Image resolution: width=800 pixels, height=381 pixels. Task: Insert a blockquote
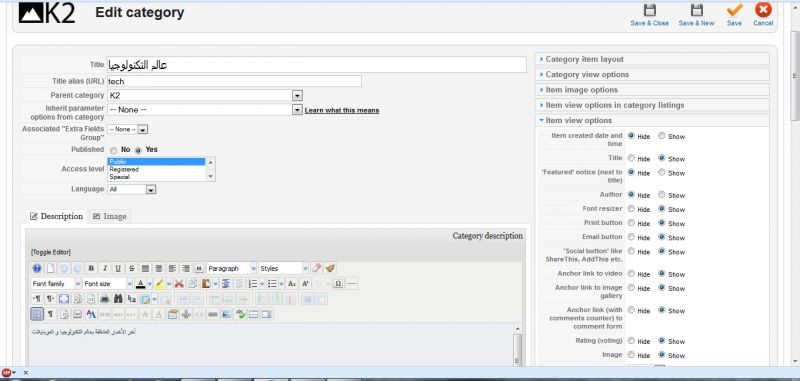tap(199, 268)
